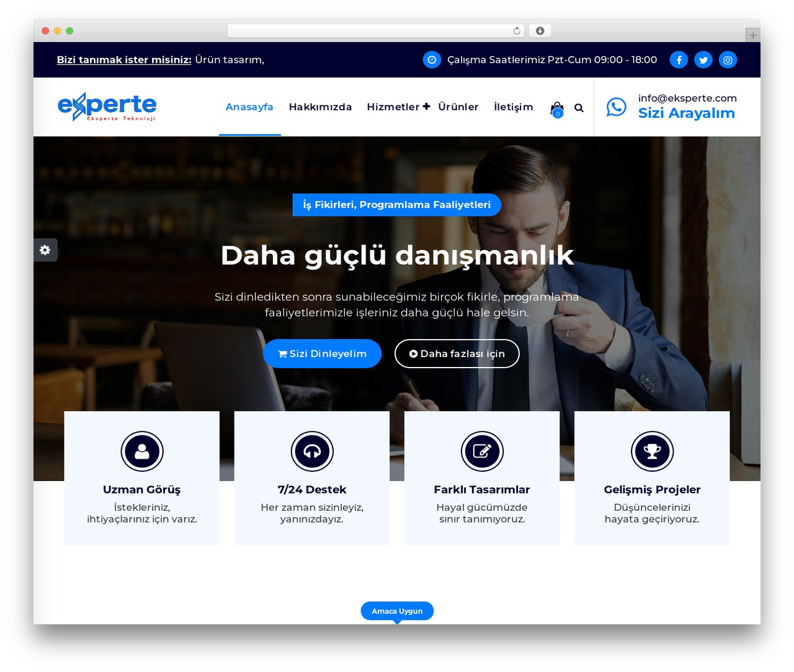Open the Facebook social icon
The width and height of the screenshot is (794, 672).
coord(679,60)
